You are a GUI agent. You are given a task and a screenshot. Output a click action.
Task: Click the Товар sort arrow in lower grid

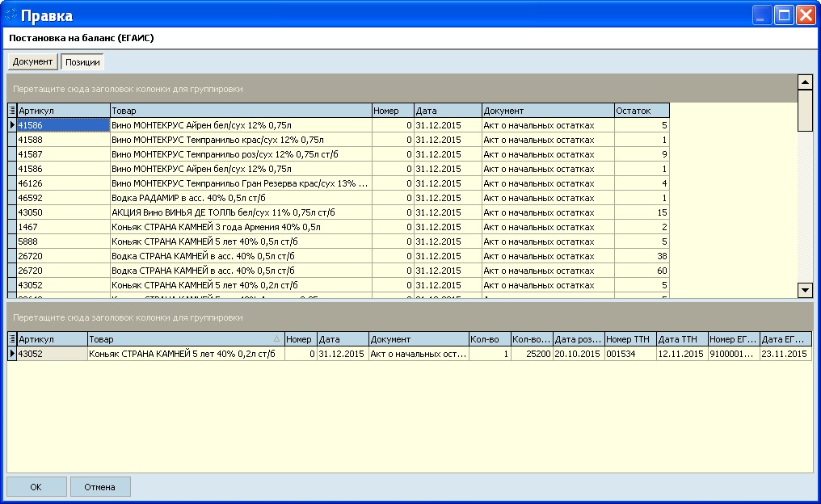pyautogui.click(x=276, y=339)
